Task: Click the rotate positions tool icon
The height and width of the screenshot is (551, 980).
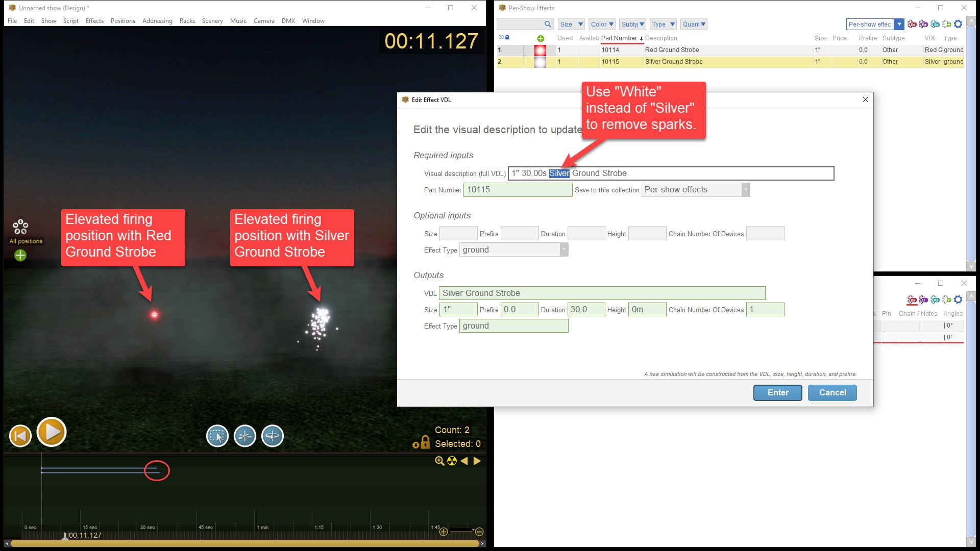Action: pos(273,436)
